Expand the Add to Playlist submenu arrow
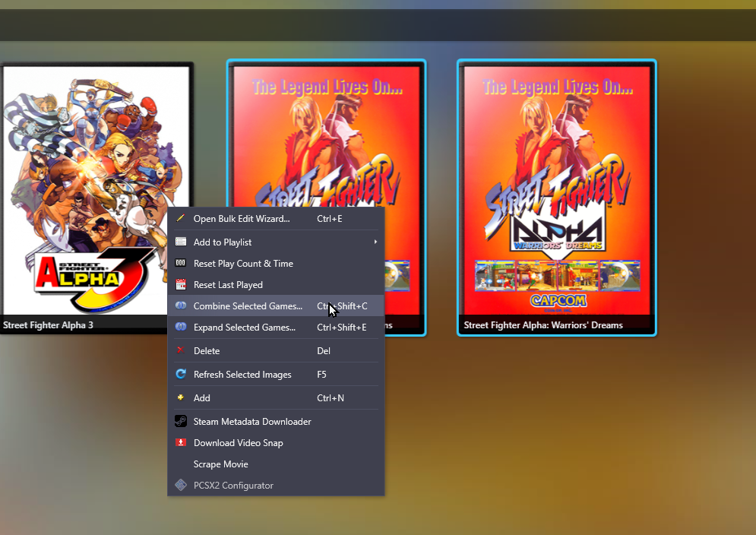 tap(375, 242)
